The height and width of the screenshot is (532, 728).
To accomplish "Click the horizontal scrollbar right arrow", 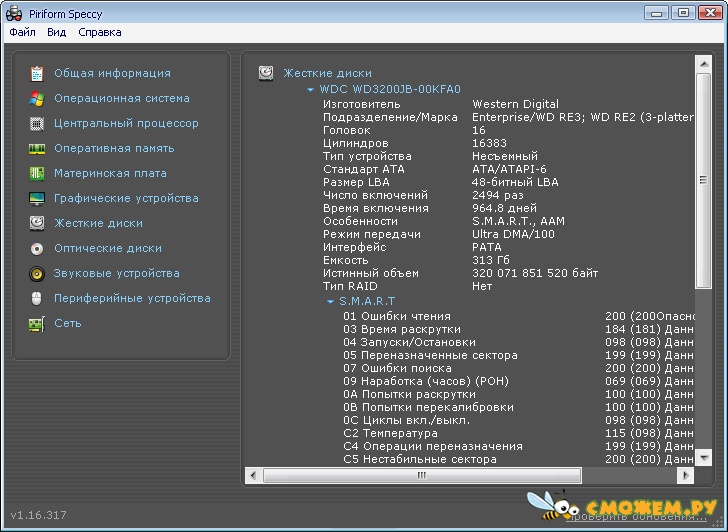I will (686, 475).
